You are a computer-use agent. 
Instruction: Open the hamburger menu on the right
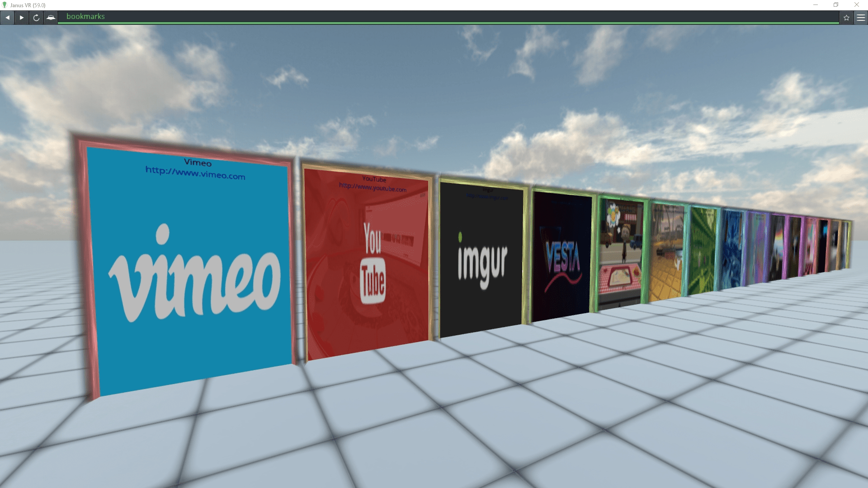tap(860, 17)
